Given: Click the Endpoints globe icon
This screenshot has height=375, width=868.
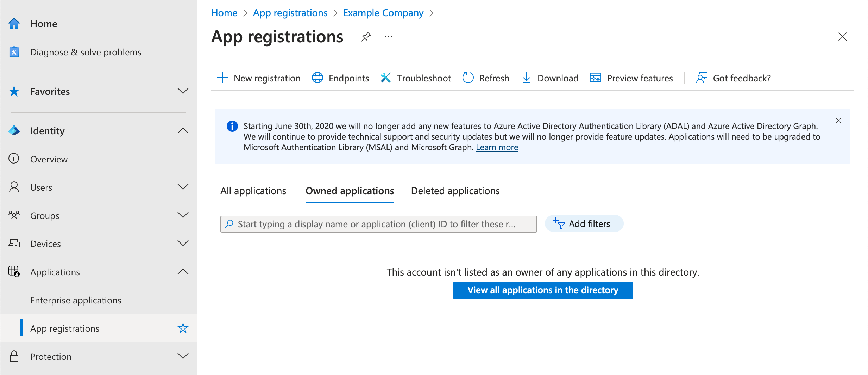Looking at the screenshot, I should pyautogui.click(x=317, y=78).
